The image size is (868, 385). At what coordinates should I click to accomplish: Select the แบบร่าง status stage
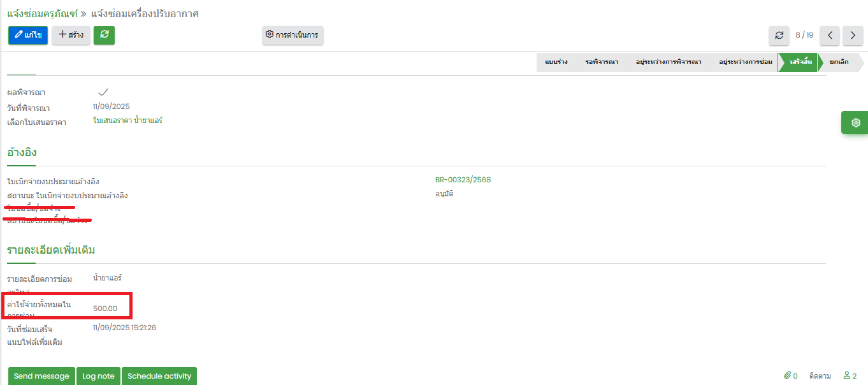point(556,62)
